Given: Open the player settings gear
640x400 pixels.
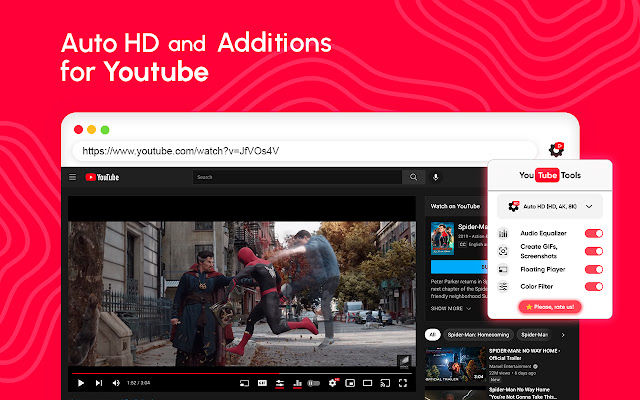Looking at the screenshot, I should click(334, 382).
